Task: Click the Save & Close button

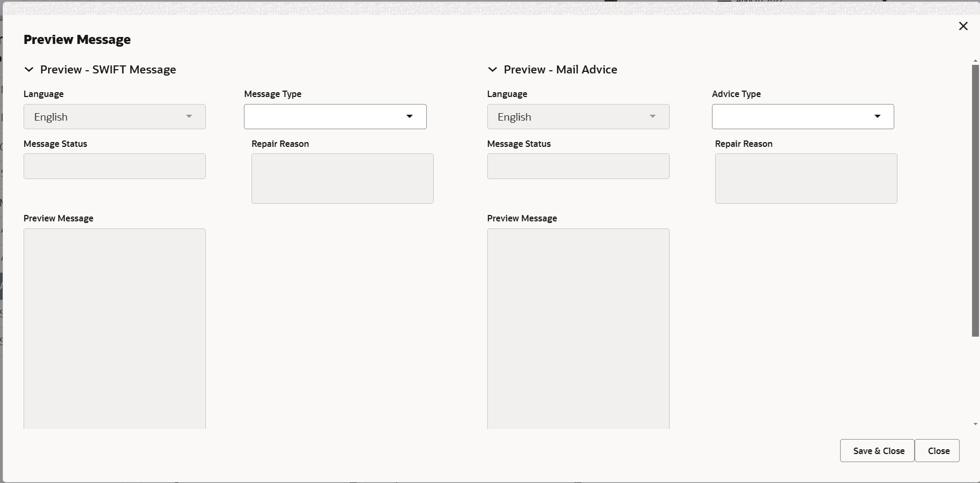Action: tap(877, 451)
